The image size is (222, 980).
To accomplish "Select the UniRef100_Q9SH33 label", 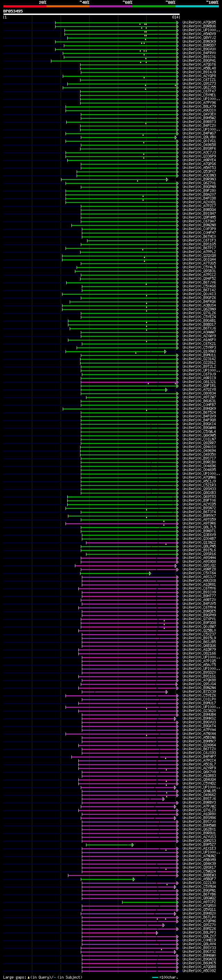I will (x=199, y=489).
